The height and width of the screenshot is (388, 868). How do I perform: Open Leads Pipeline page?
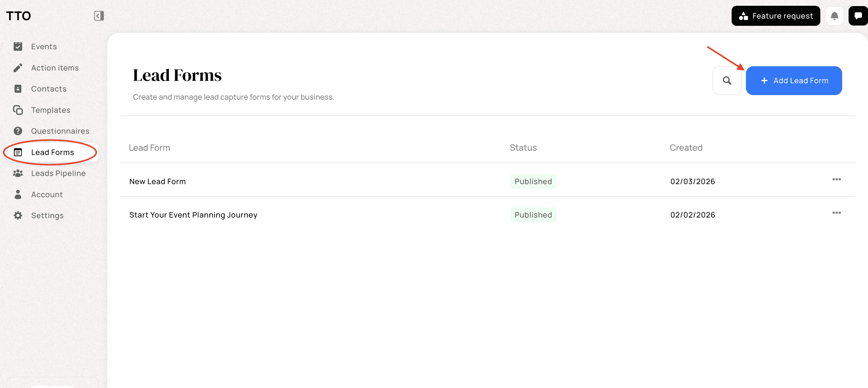click(58, 173)
